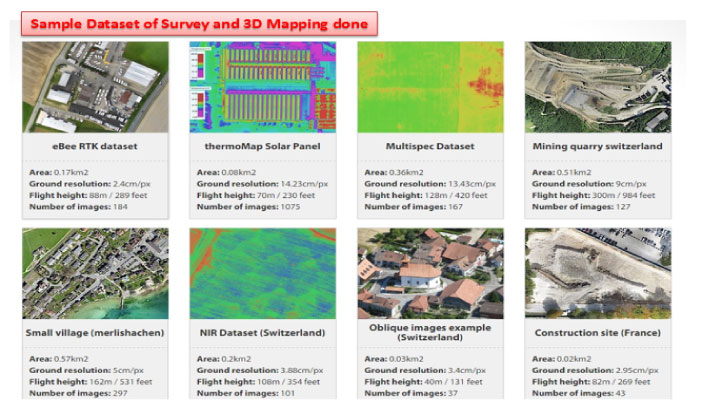Click the 'Small village (merlishachen)' title

95,333
